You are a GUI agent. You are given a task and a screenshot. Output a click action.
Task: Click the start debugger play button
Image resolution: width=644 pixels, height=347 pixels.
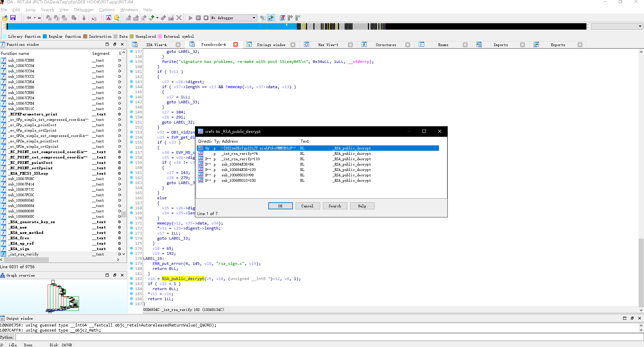coord(191,18)
